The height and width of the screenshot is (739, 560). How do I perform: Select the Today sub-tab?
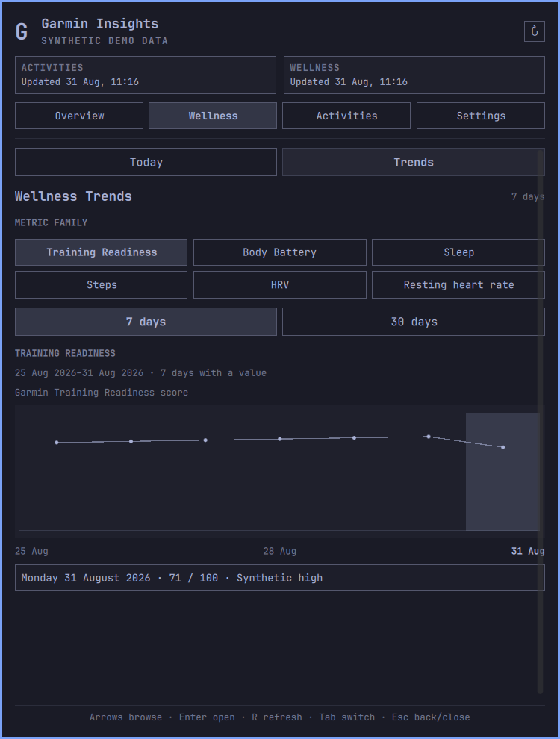click(146, 162)
